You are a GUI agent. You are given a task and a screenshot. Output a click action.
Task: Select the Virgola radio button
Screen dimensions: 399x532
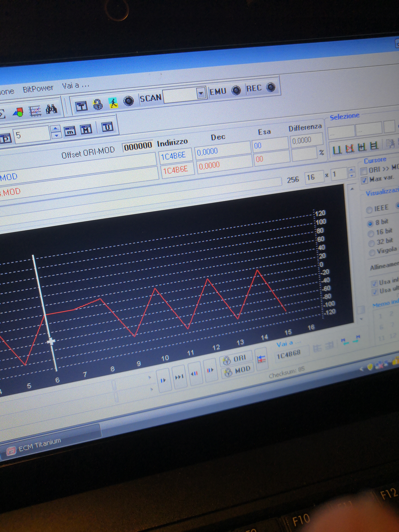point(372,252)
